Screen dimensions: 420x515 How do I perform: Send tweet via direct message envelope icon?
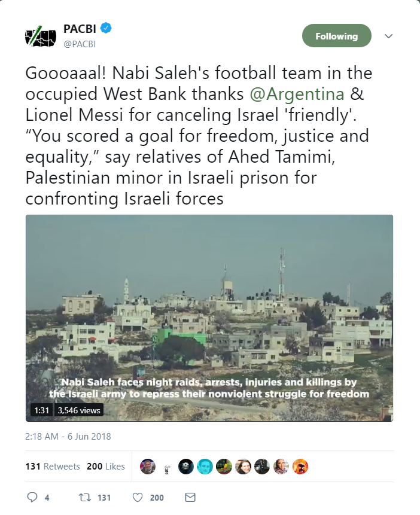click(x=190, y=497)
